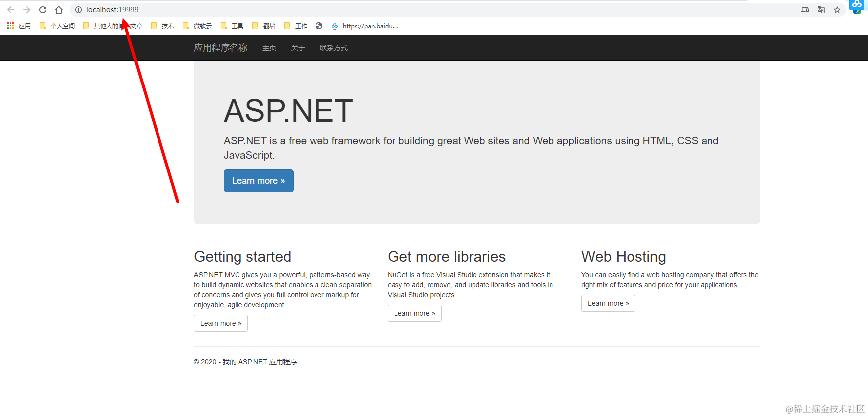The image size is (868, 417).
Task: Click the 应用程序名称 brand link
Action: coord(221,48)
